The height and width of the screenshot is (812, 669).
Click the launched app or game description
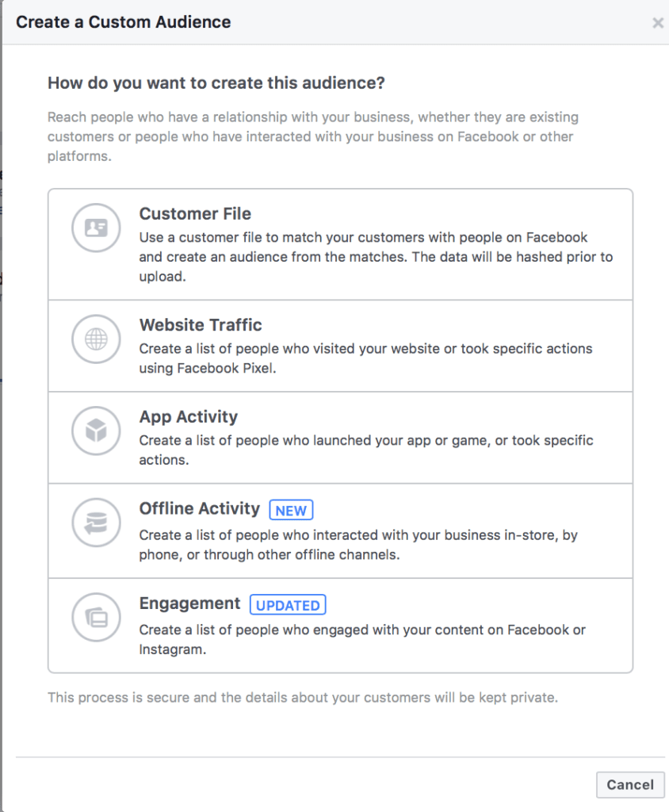click(365, 450)
